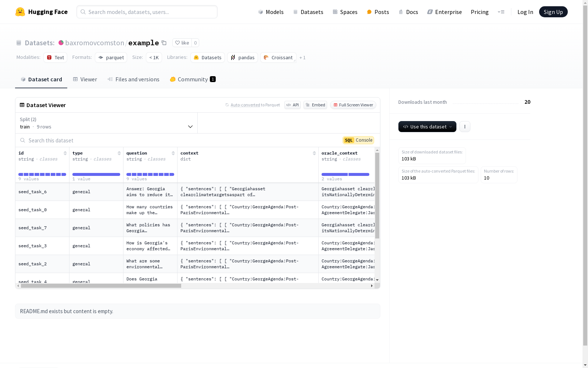Click the Hugging Face logo icon

(20, 12)
